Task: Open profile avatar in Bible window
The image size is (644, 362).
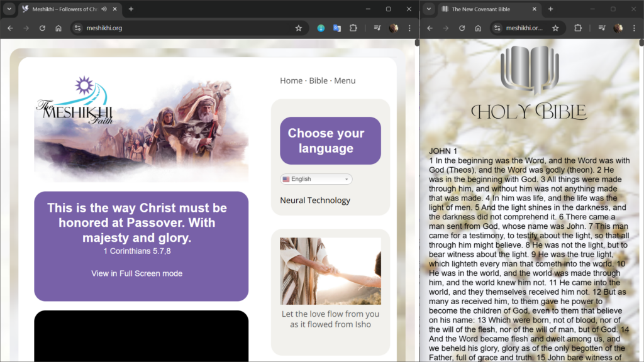Action: pyautogui.click(x=618, y=28)
